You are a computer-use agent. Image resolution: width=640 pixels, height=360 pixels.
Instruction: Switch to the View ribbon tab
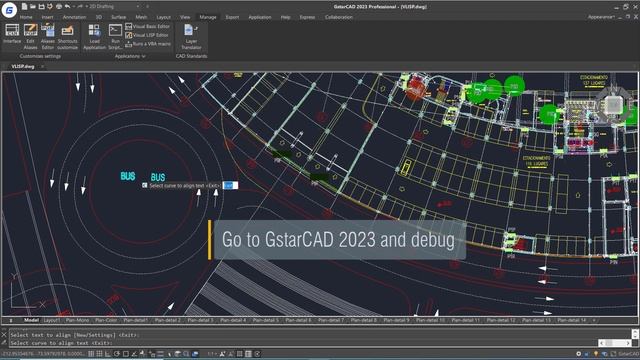pos(185,17)
